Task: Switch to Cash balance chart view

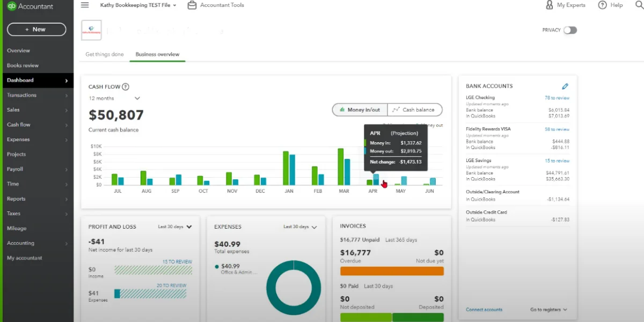Action: coord(415,109)
